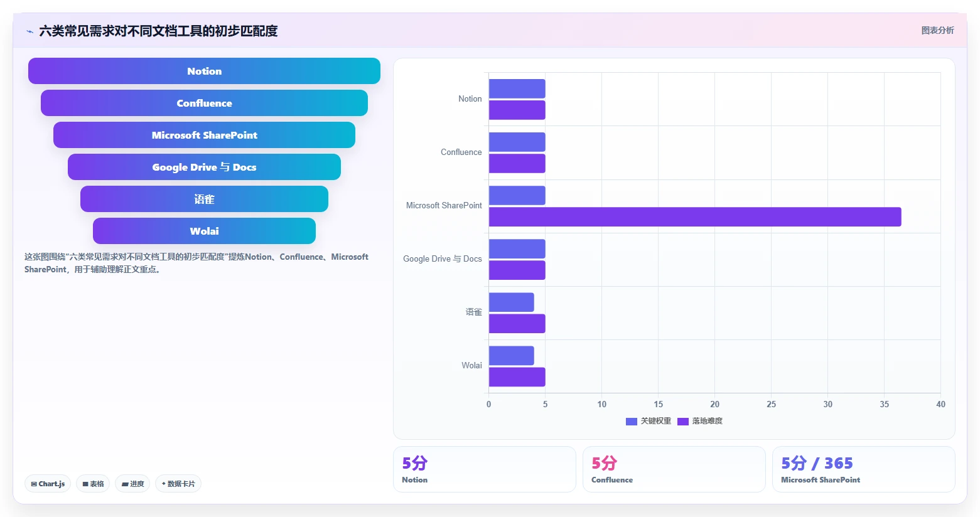Click Confluence's 落地难度 chart bar
Screen dimensions: 980x517
pos(517,163)
